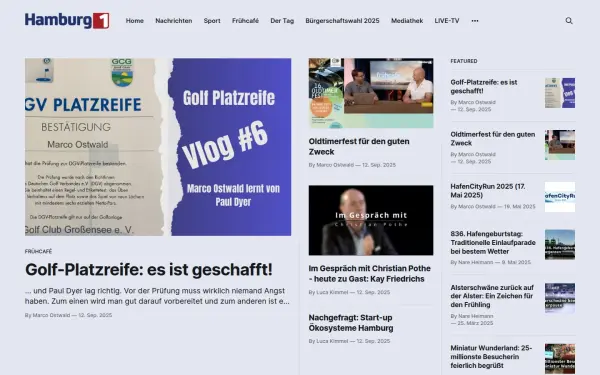Screen dimensions: 600x375
Task: Click the FRÜHCAFÉ category label above headline
Action: 38,251
